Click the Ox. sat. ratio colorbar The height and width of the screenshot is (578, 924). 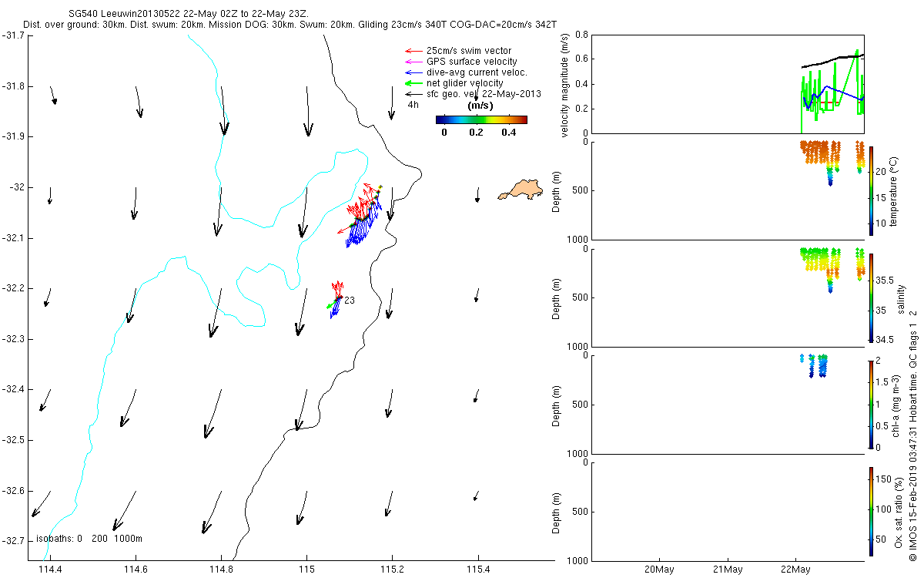[x=872, y=511]
